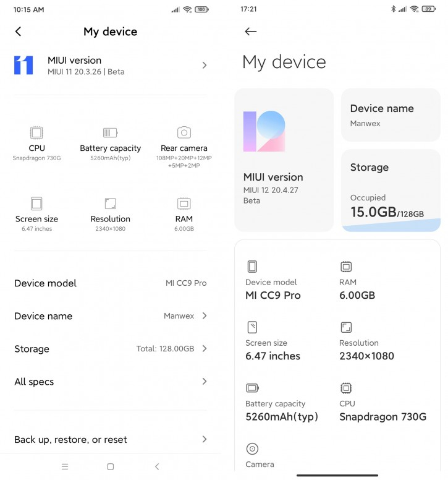Tap the Screen size icon in MIUI 11 grid
The image size is (448, 480).
pos(36,204)
